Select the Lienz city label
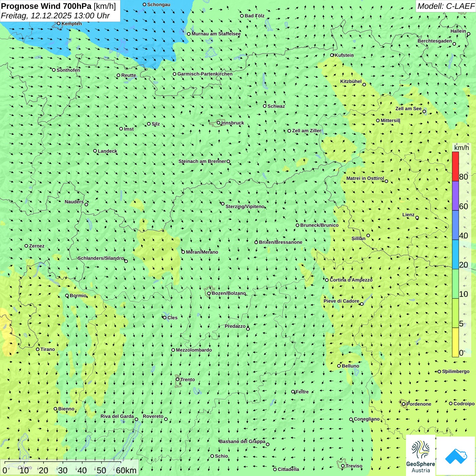Viewport: 476px width, 476px height. [408, 215]
